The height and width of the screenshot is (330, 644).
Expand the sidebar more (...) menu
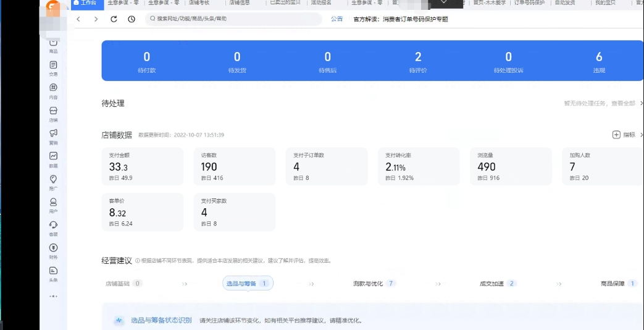[x=54, y=296]
